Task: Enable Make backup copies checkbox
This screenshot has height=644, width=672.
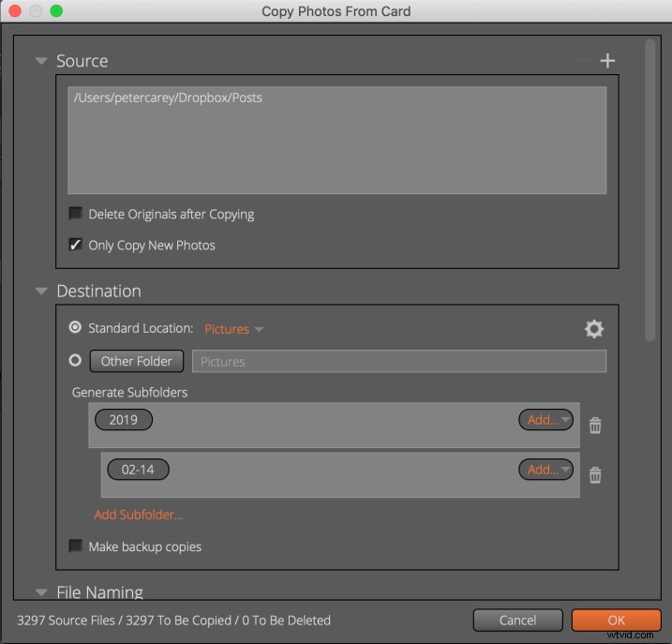Action: click(76, 547)
